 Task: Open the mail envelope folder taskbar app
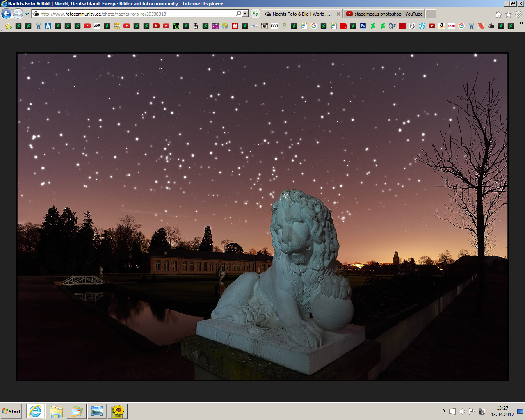77,411
